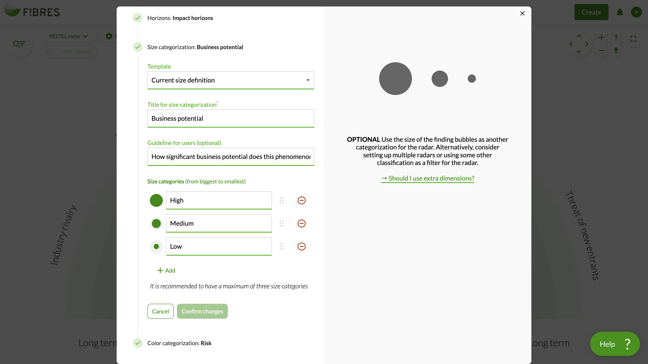This screenshot has height=364, width=648.
Task: Select the large green High size bubble
Action: pyautogui.click(x=156, y=200)
